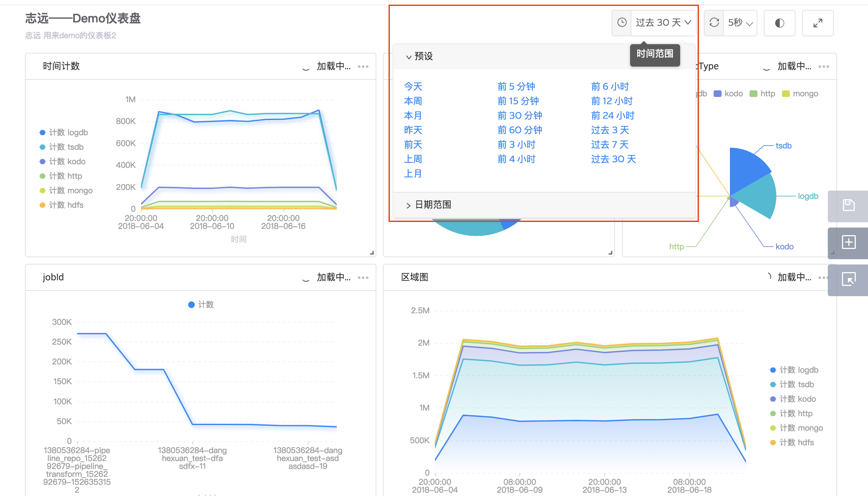The image size is (868, 496).
Task: Select the 本周 preset
Action: coord(413,101)
